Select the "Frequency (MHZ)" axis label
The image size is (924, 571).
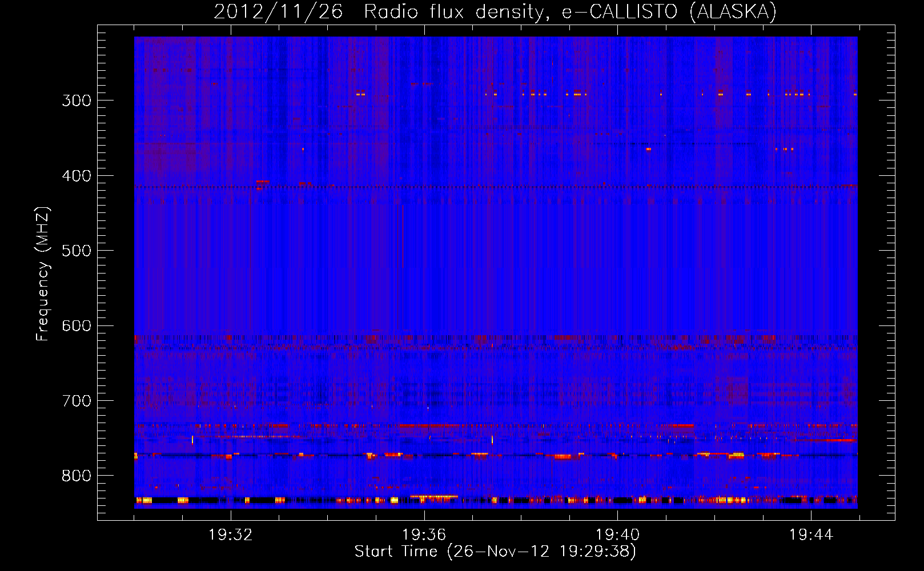pos(43,274)
